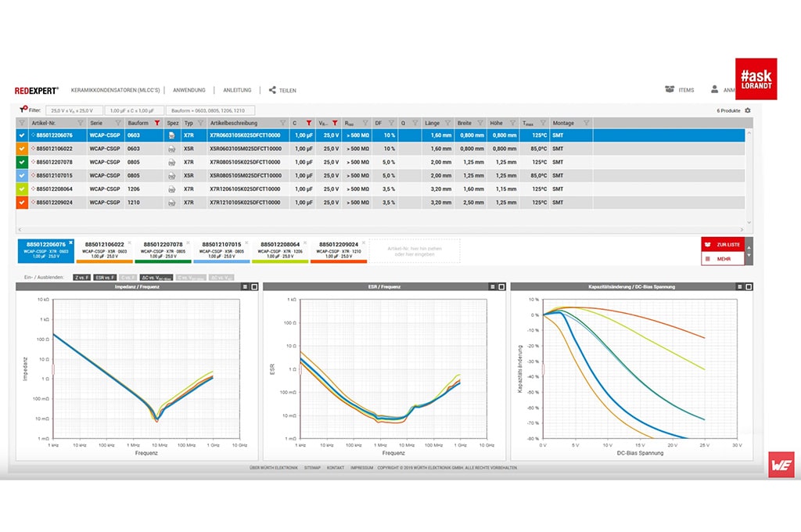Open Impedanz / Frequenz chart menu icon
This screenshot has height=532, width=801.
245,286
